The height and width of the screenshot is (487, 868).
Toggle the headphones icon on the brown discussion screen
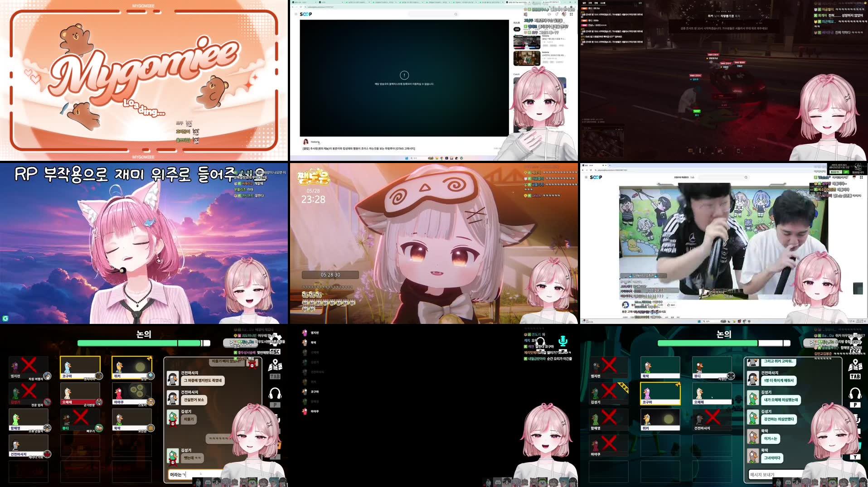point(275,393)
